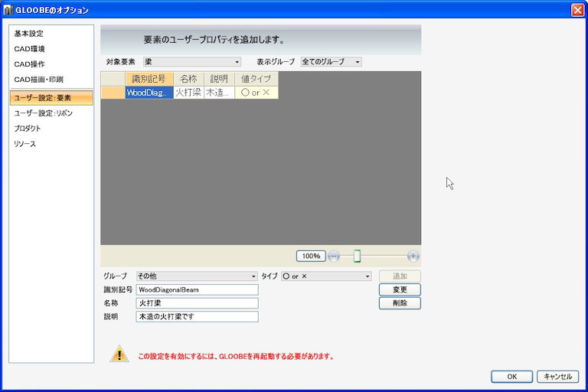588x392 pixels.
Task: Select the 木造.. description cell
Action: click(x=220, y=93)
